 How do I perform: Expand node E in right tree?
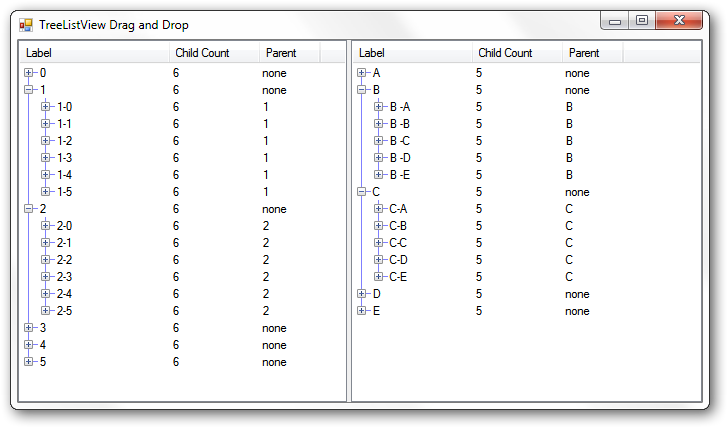coord(362,311)
